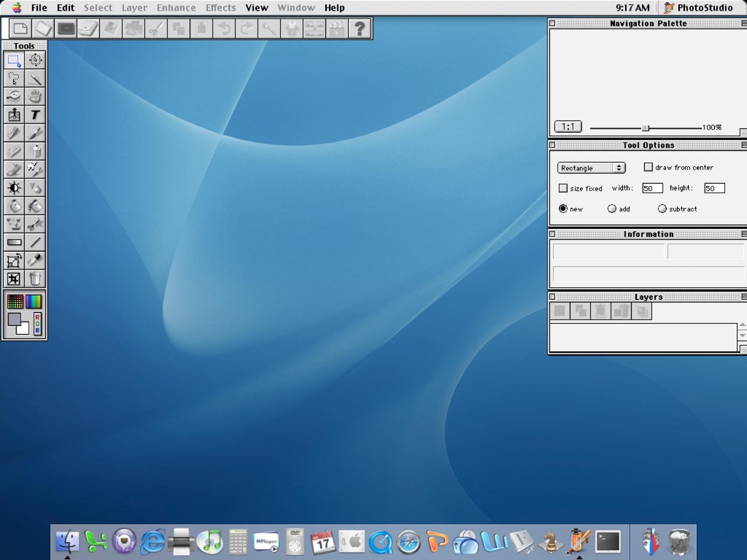
Task: Choose the freehand lasso selection tool
Action: point(14,78)
